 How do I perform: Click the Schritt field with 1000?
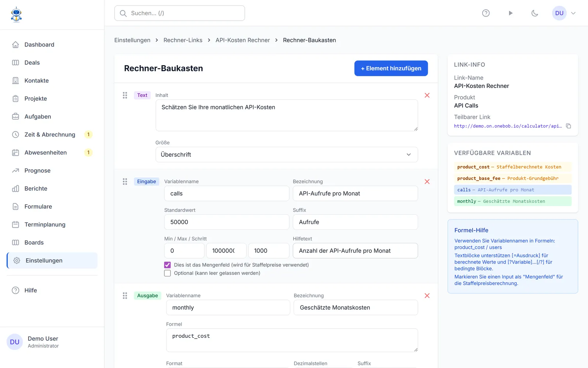coord(269,251)
